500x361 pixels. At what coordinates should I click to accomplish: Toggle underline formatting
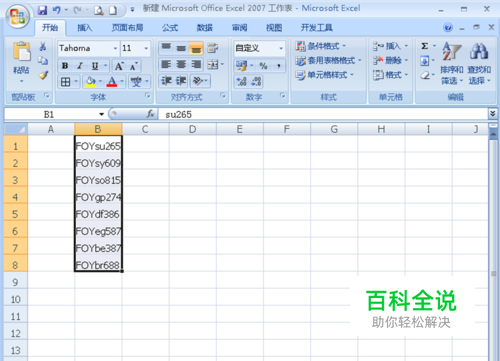coord(95,66)
